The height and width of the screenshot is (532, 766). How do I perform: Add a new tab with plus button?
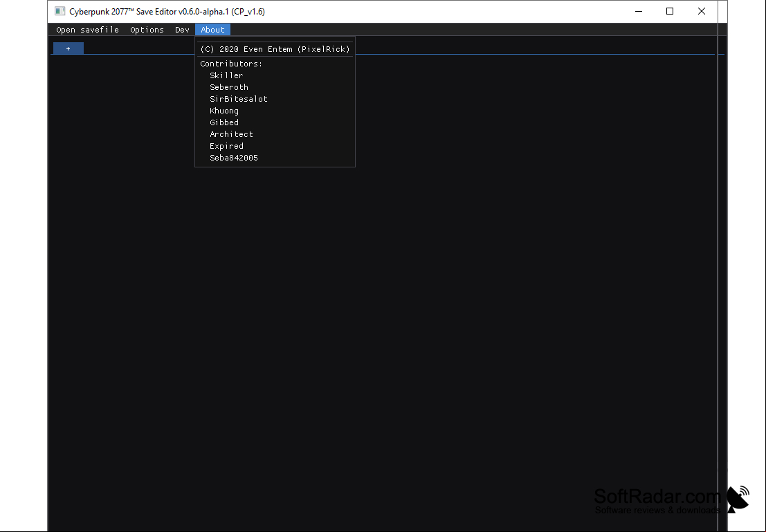coord(69,48)
